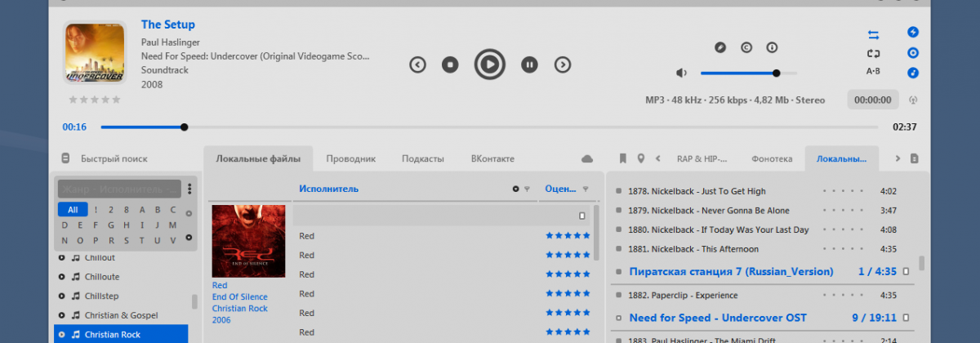Click the blue disc icon
The image size is (980, 343).
(x=913, y=53)
